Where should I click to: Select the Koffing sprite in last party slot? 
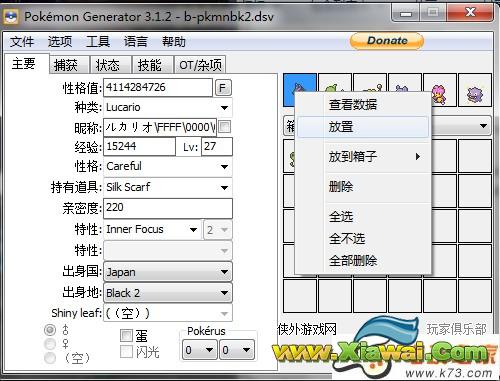point(475,90)
